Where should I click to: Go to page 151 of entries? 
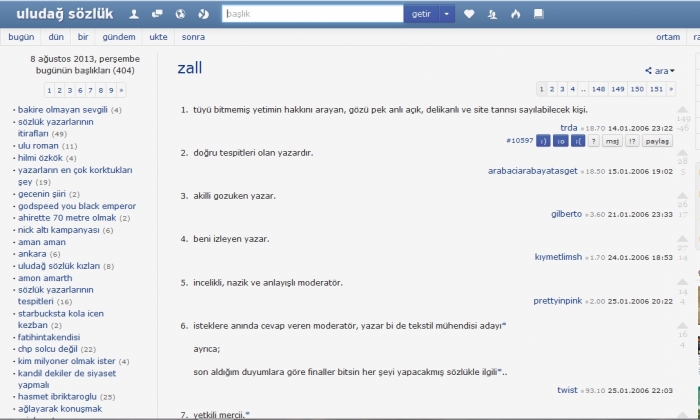click(x=654, y=89)
